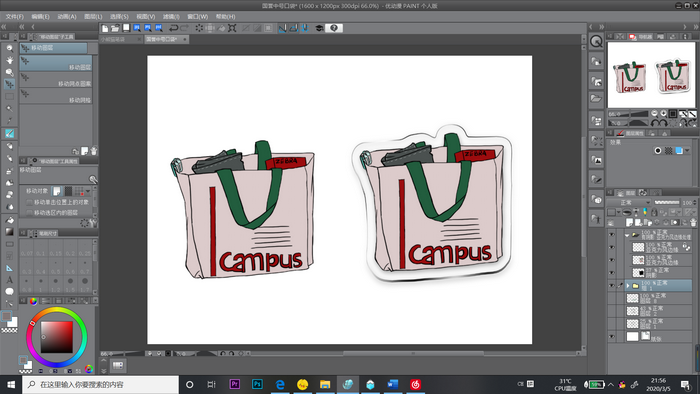This screenshot has width=700, height=394.
Task: Enable move layer in selection checkbox
Action: coord(30,213)
